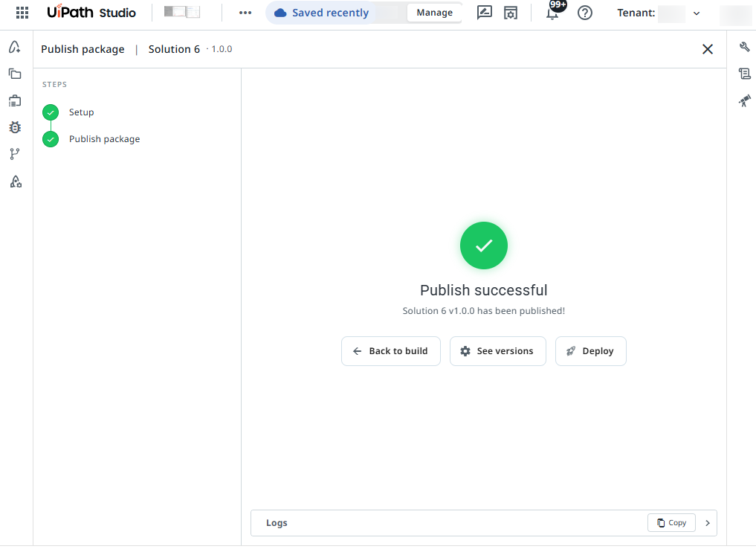Click 'Solution 6 v1.0.0 has been published!' text
This screenshot has width=756, height=555.
[484, 311]
